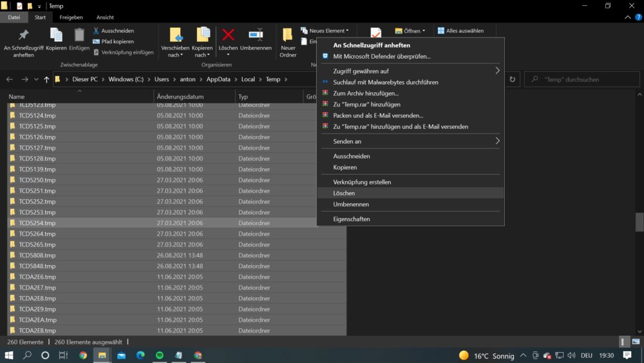Switch to the Freigeben tab

point(71,17)
